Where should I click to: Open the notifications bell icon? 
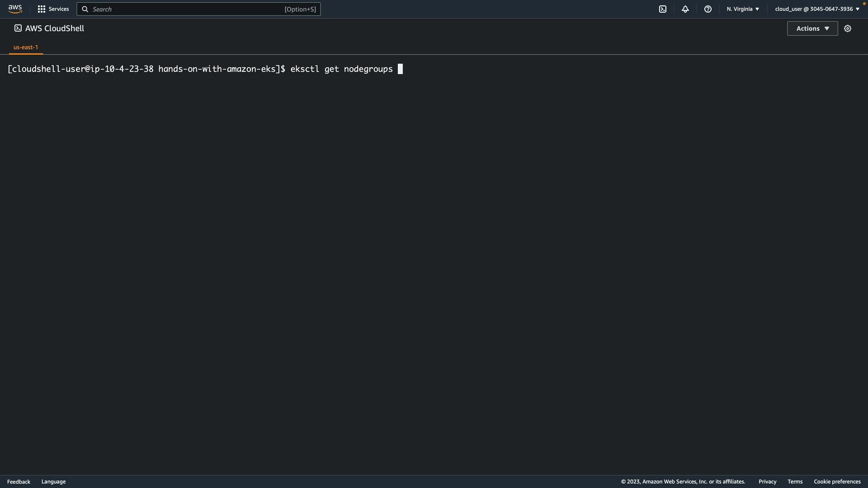pos(685,9)
